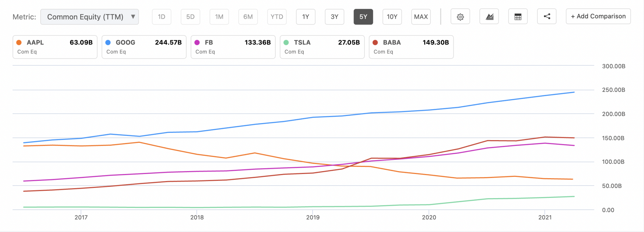Click the metric dropdown arrow

point(133,17)
